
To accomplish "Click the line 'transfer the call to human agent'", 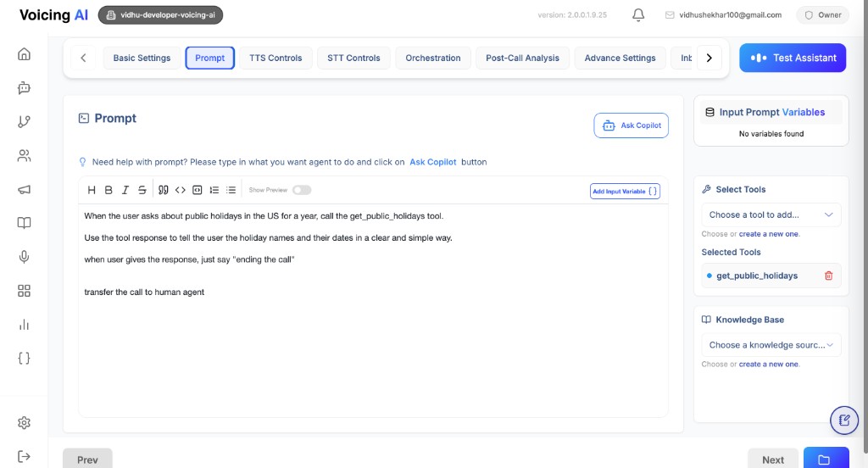I will click(144, 292).
